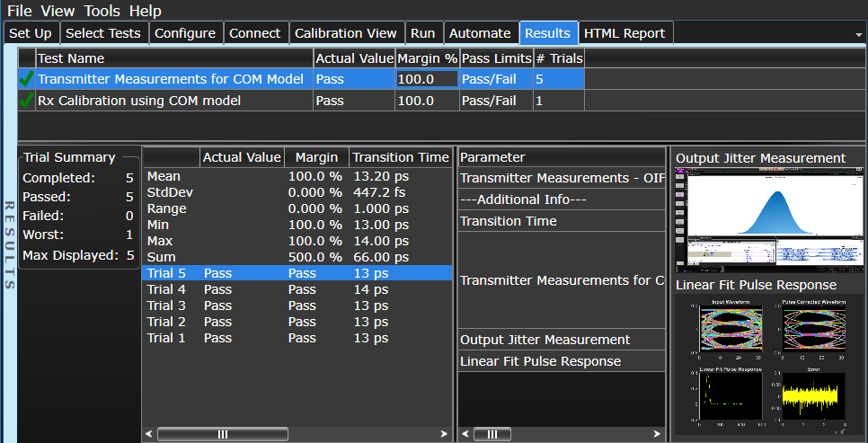Viewport: 868px width, 443px height.
Task: Click the Worst trial value in summary
Action: 129,235
